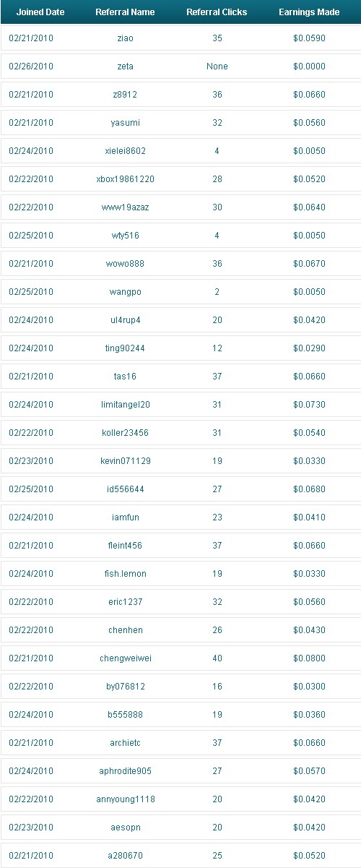Click the 40 referral clicks value

point(217,658)
